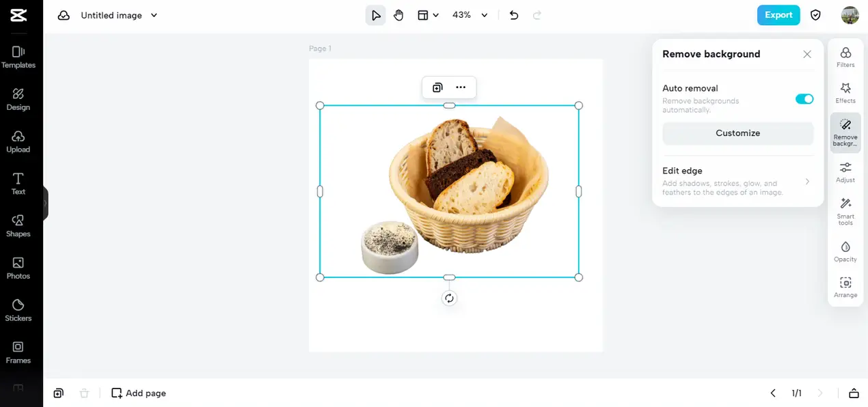Click the duplicate page icon in bottom bar
The height and width of the screenshot is (407, 868).
(x=59, y=393)
